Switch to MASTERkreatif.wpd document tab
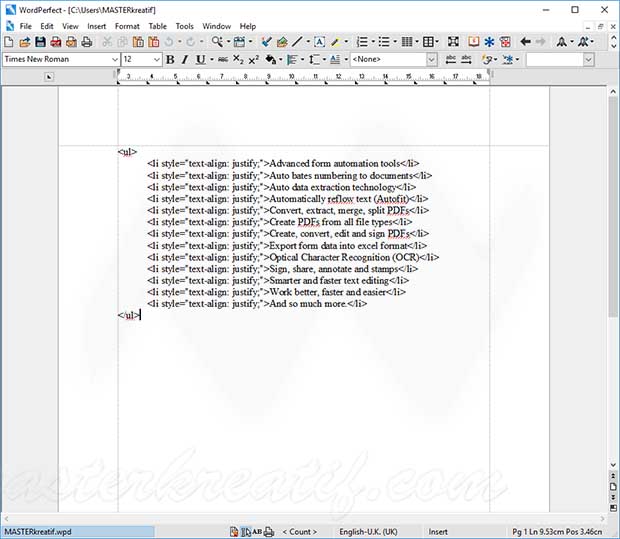The width and height of the screenshot is (620, 539). coord(38,532)
